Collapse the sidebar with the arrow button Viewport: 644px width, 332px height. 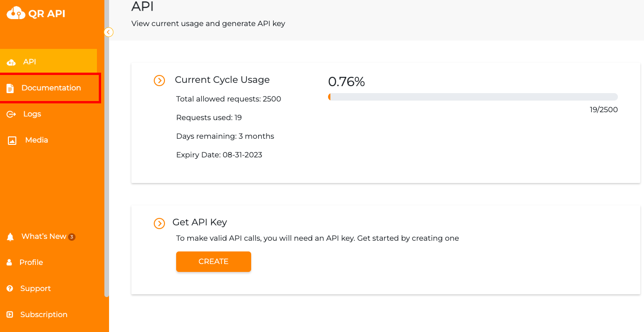pyautogui.click(x=109, y=32)
